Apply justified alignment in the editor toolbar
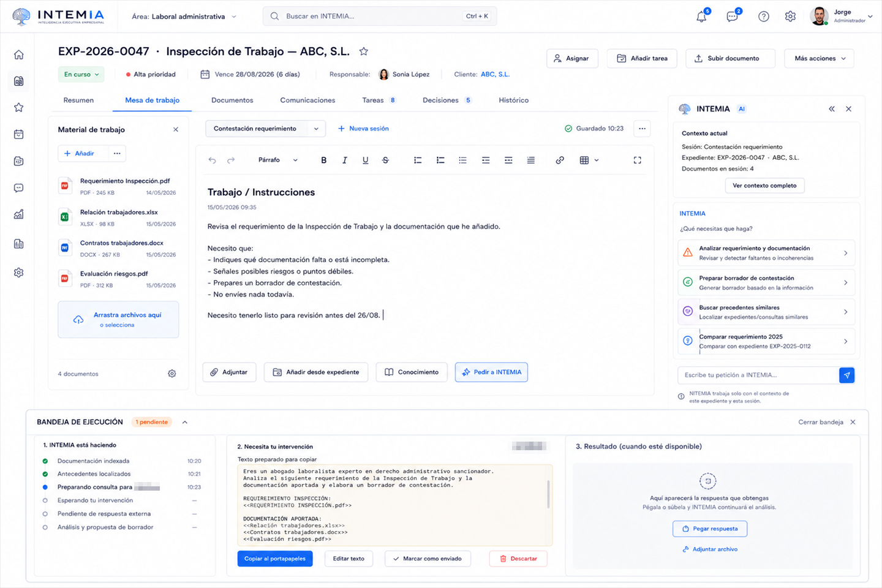 (x=531, y=160)
